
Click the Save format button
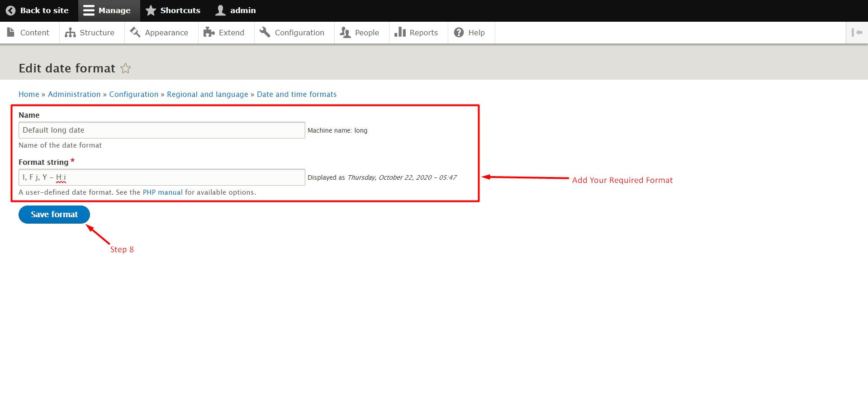(x=54, y=215)
